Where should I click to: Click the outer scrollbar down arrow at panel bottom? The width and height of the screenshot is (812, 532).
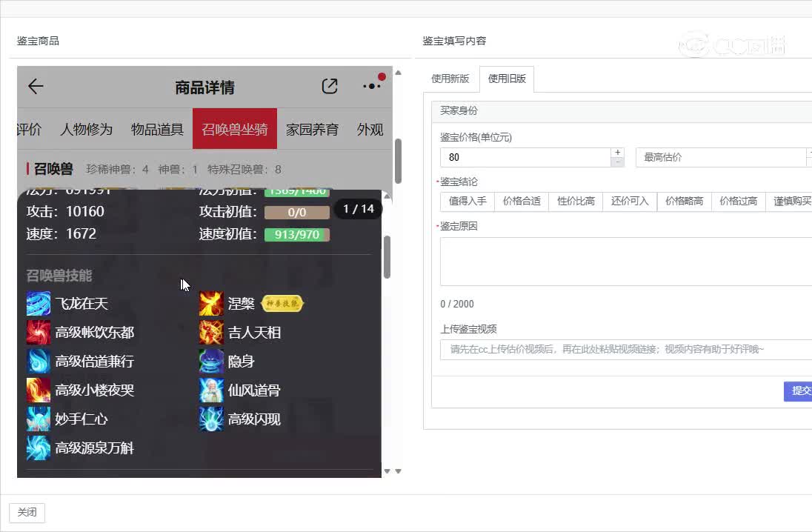[399, 471]
